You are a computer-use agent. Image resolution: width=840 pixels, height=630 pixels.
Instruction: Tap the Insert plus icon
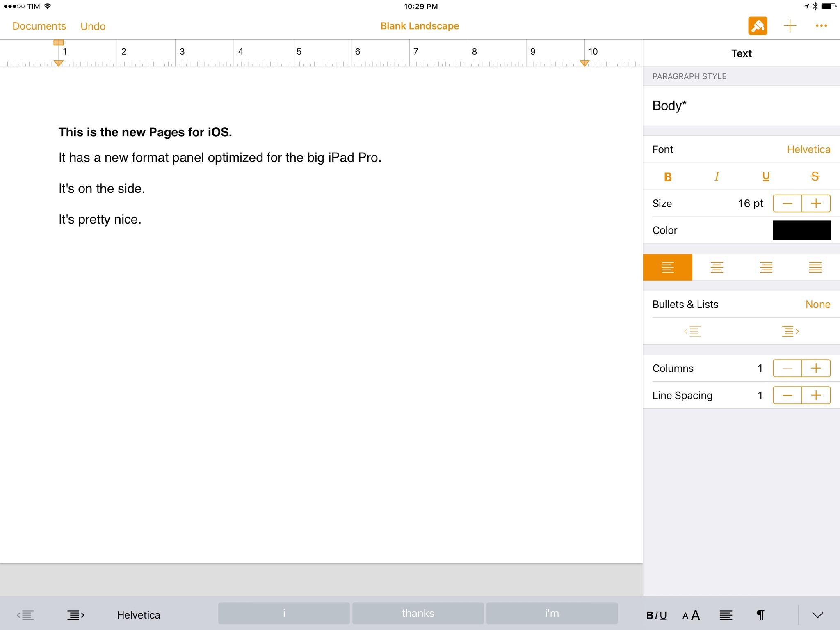[x=790, y=26]
